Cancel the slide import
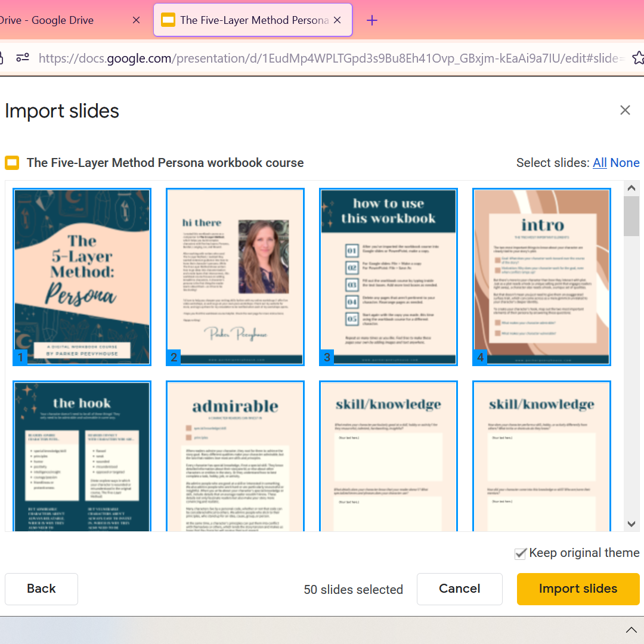The width and height of the screenshot is (644, 644). tap(459, 589)
